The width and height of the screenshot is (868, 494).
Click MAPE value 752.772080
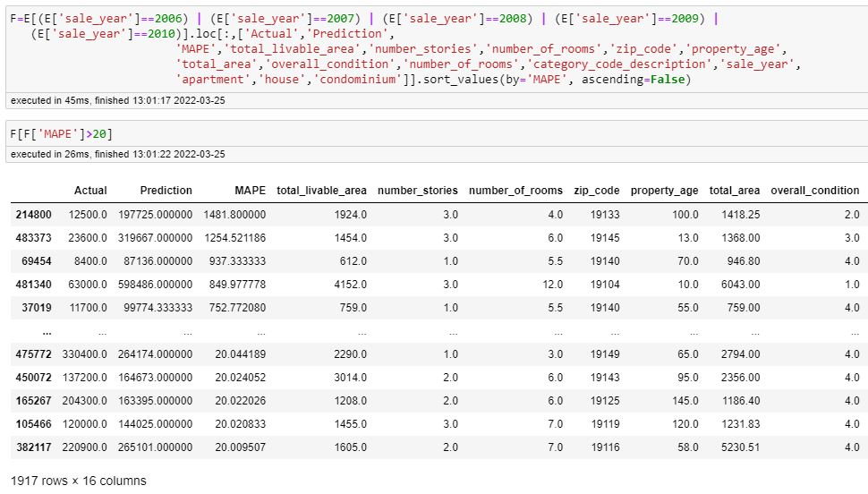pos(237,307)
